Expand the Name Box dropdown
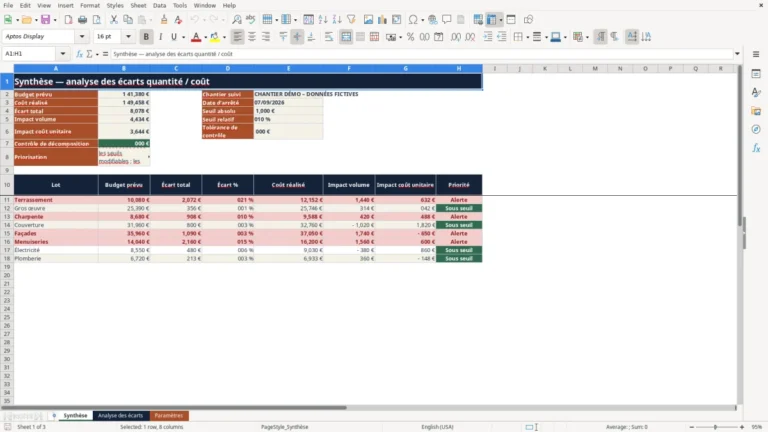The image size is (768, 432). (x=63, y=54)
